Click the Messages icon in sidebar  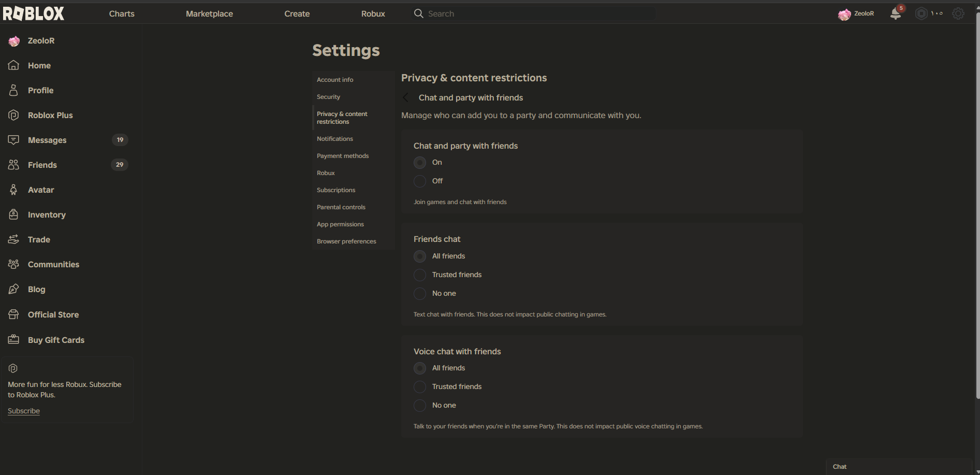point(14,140)
